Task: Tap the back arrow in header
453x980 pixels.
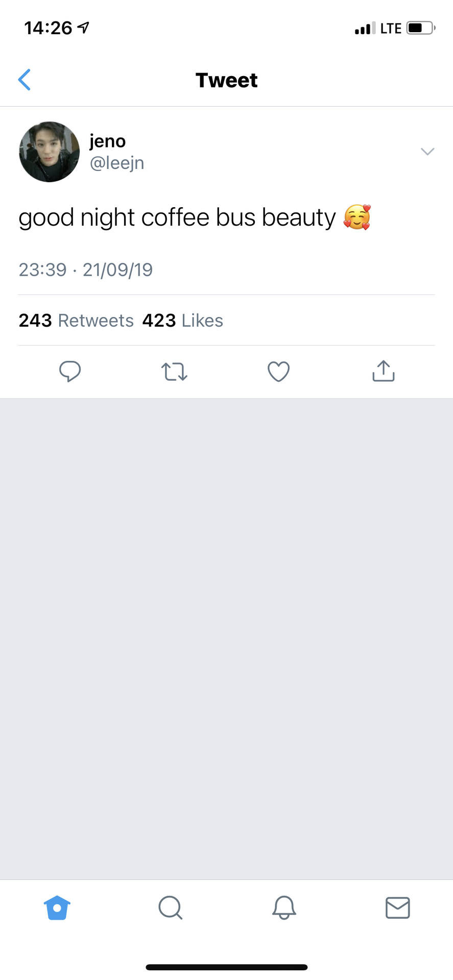Action: point(25,80)
